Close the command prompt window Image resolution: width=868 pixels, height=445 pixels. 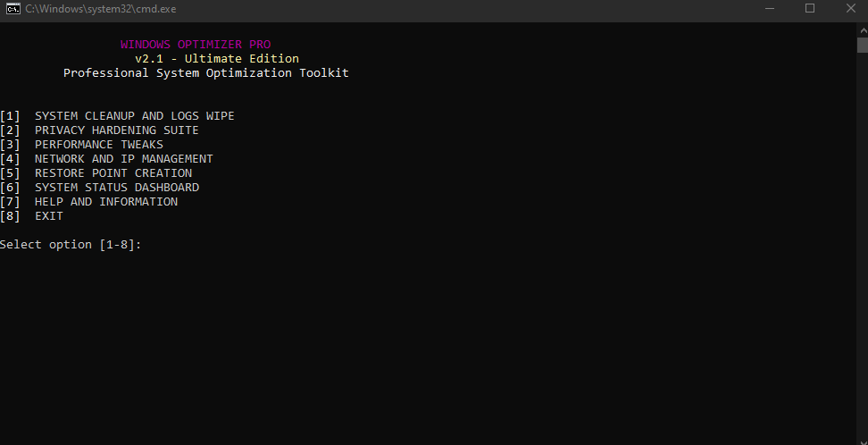(x=849, y=8)
